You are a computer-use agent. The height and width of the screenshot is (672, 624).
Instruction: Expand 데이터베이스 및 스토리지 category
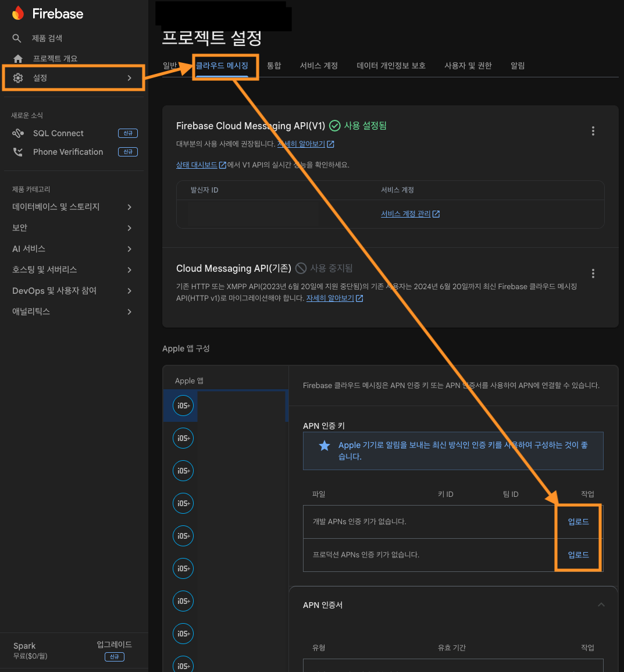click(x=129, y=207)
